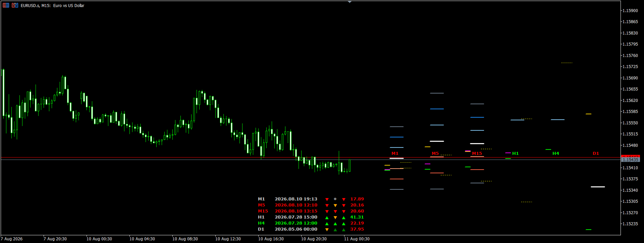The height and width of the screenshot is (243, 644).
Task: Click the 1.15900 price scale label
Action: (630, 11)
